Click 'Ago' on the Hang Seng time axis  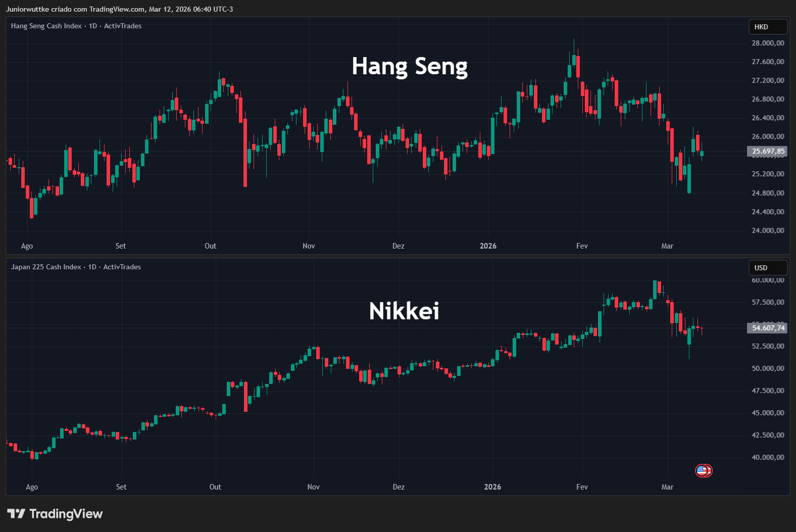pyautogui.click(x=27, y=246)
